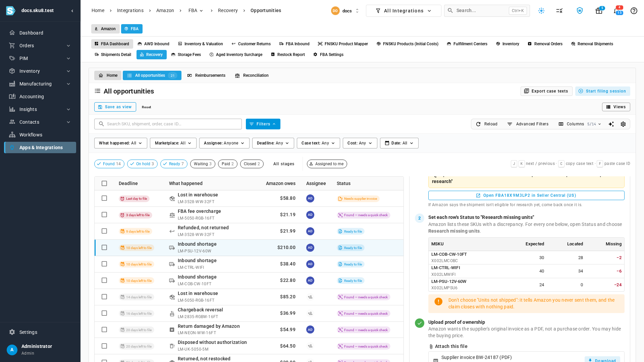
Task: Switch to the Reconciliation tab
Action: pos(252,75)
